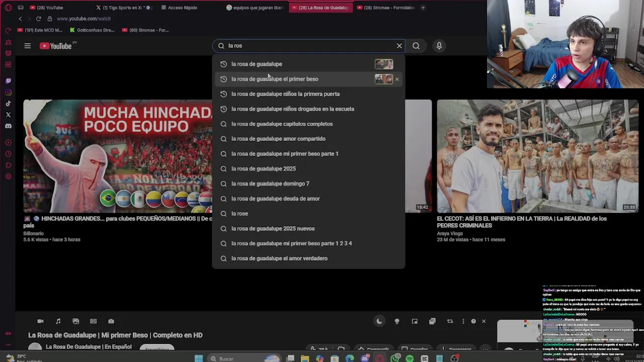Open Araya Vlogs channel link

[x=450, y=234]
